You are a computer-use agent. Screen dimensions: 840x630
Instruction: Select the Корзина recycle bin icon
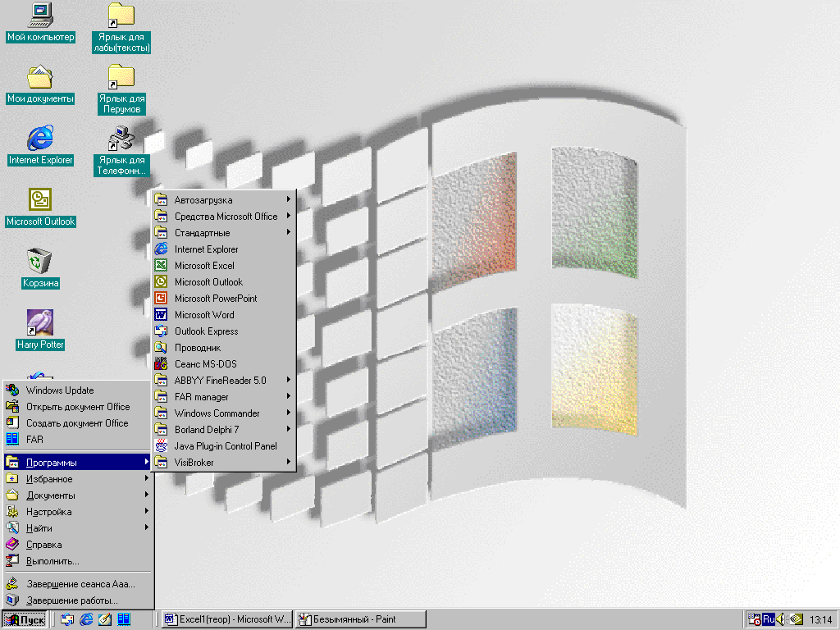40,261
